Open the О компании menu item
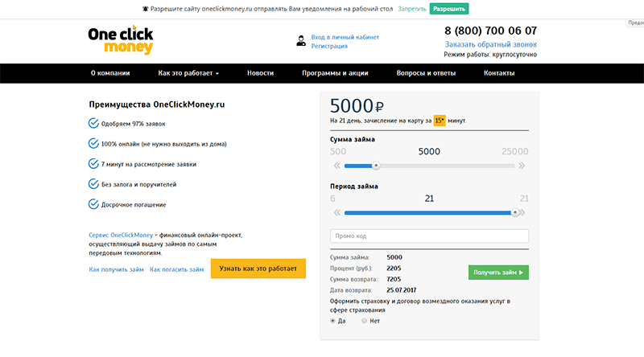644x357 pixels. coord(110,73)
